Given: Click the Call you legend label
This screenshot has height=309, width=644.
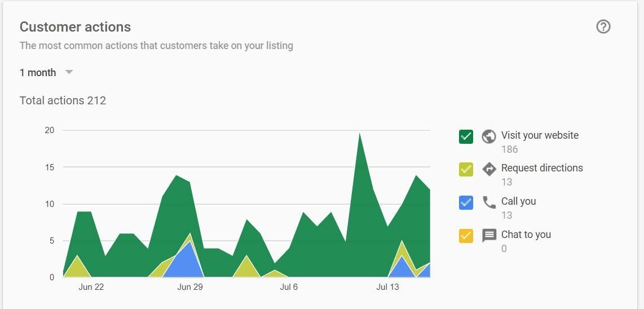Looking at the screenshot, I should tap(518, 201).
